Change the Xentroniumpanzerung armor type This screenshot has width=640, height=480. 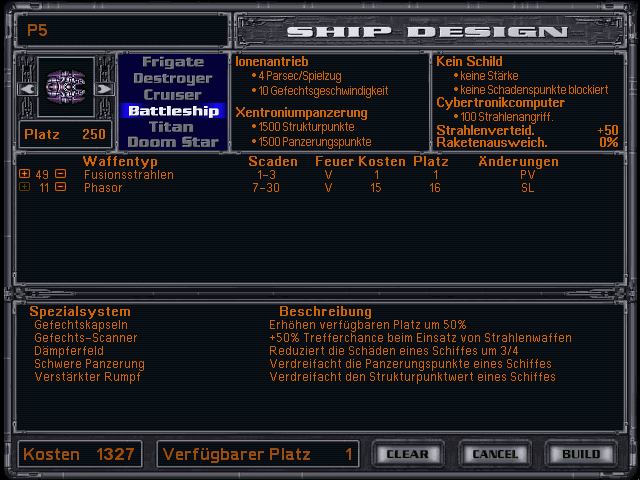point(301,113)
